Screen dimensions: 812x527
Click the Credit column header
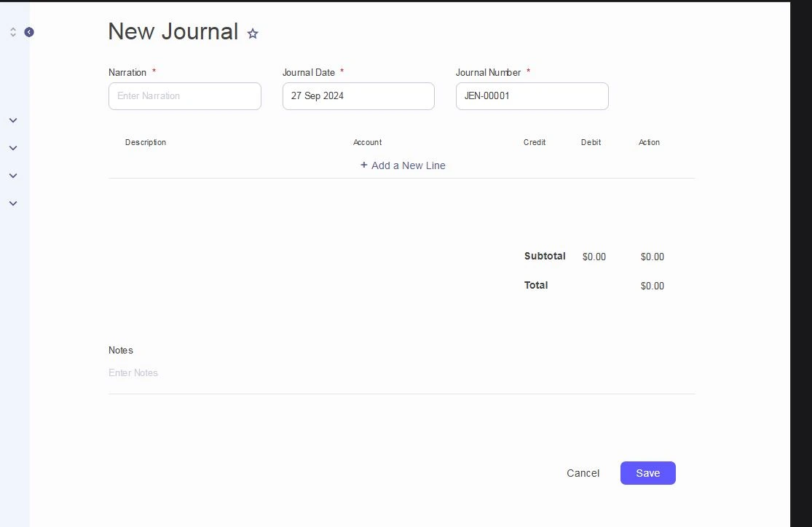(x=535, y=142)
